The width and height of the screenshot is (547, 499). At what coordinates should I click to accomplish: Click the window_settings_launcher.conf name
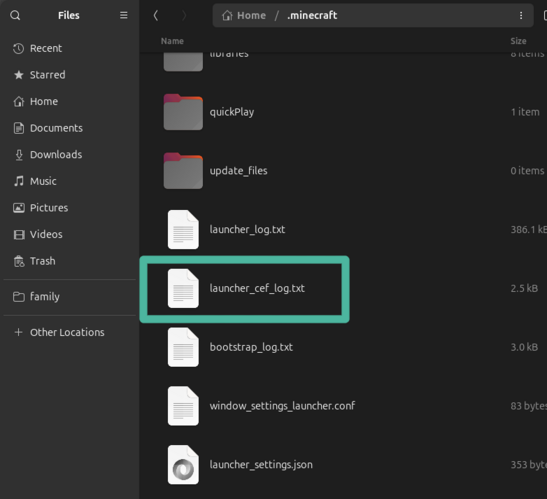tap(282, 406)
